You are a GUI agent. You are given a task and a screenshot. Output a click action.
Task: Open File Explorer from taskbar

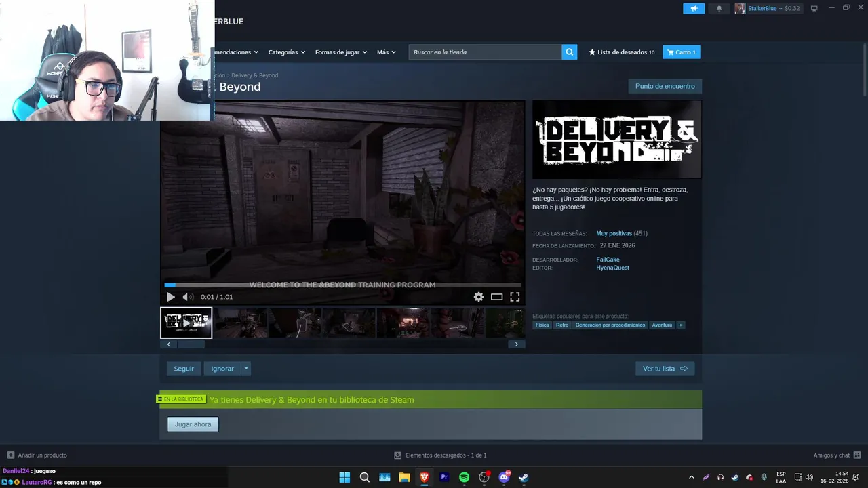point(404,477)
